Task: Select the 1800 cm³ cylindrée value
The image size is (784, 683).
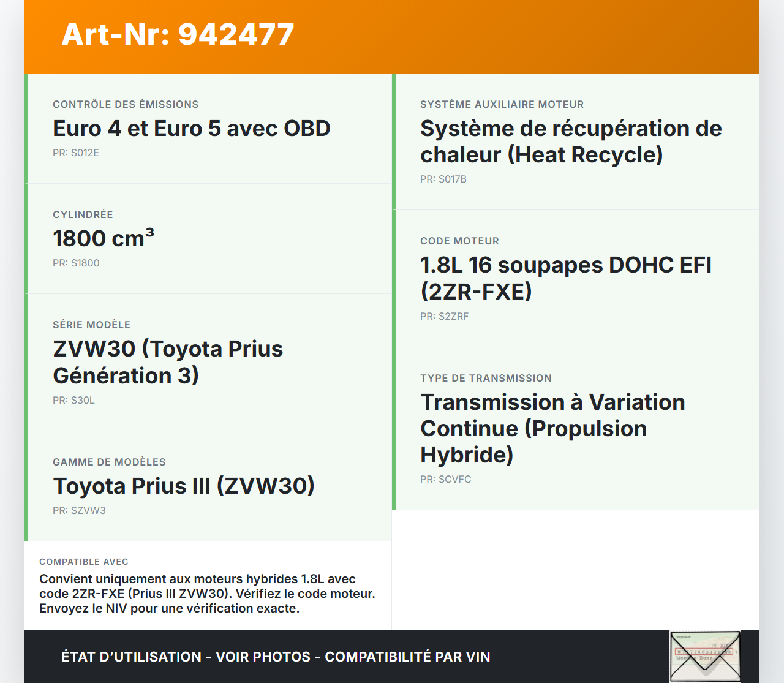Action: 104,238
